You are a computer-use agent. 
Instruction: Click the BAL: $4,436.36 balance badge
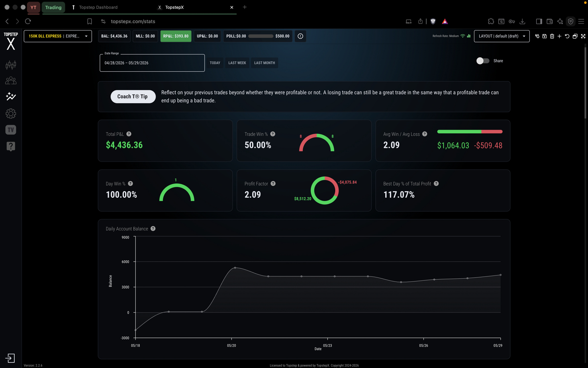tap(114, 36)
